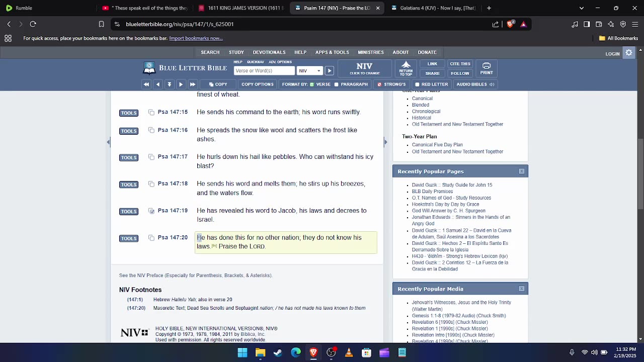Viewport: 644px width, 362px height.
Task: Close the Recently Popular Pages panel
Action: coord(522,171)
